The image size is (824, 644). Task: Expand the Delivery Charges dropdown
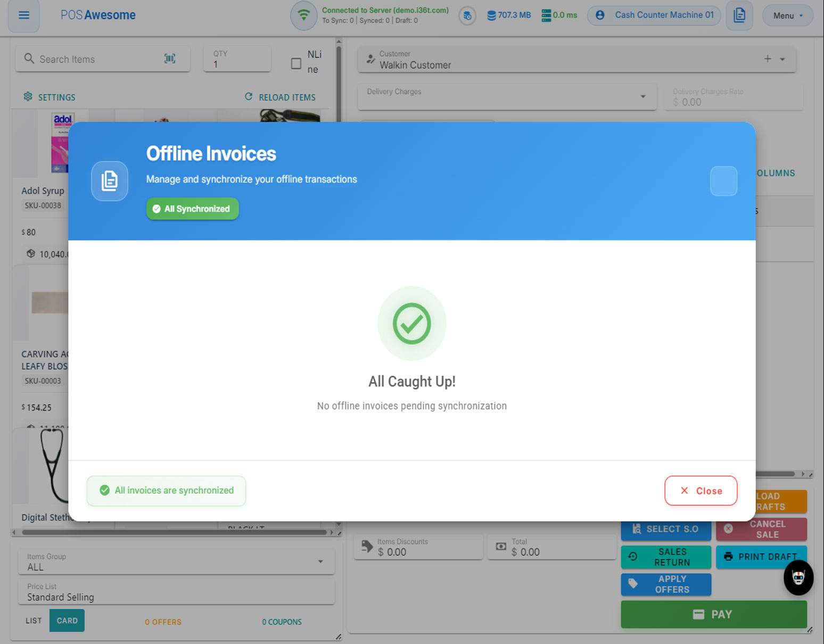click(642, 96)
